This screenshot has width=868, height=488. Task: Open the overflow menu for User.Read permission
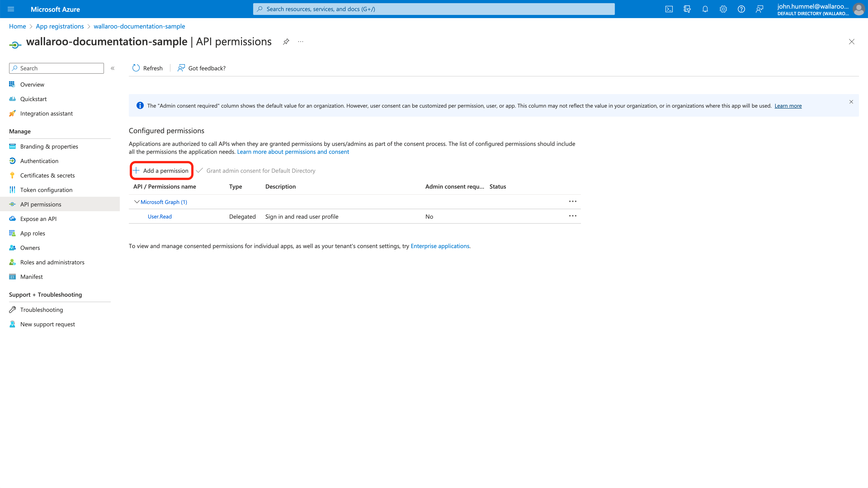click(573, 216)
